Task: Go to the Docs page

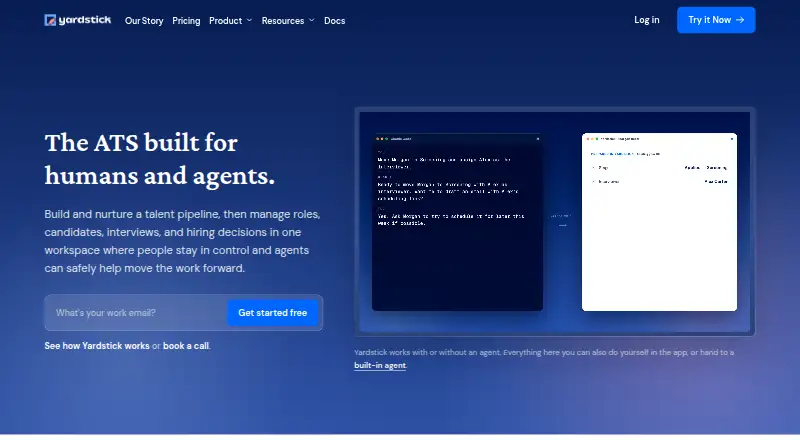Action: [335, 20]
